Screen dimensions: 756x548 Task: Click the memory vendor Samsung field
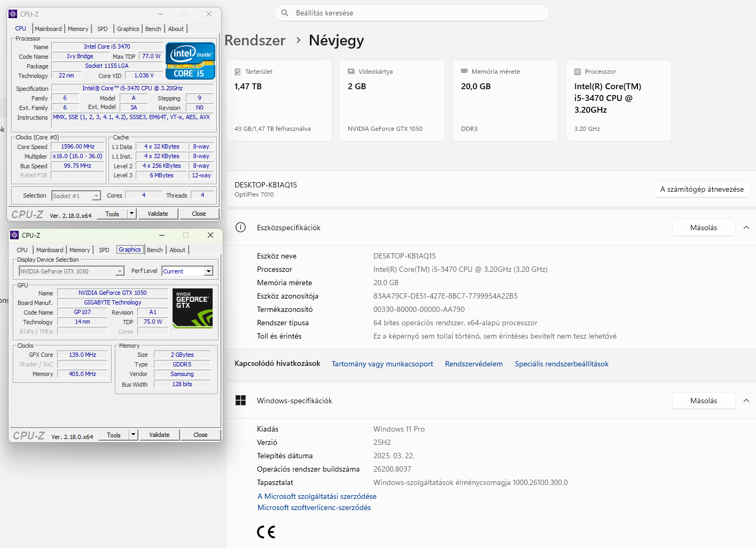point(182,374)
